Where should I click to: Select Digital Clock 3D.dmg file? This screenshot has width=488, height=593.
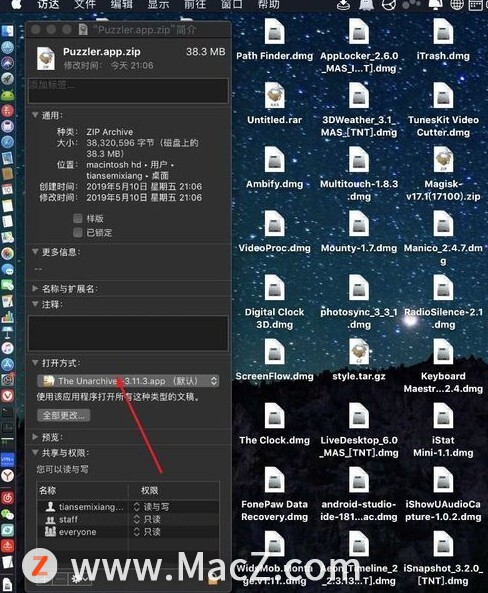tap(275, 288)
